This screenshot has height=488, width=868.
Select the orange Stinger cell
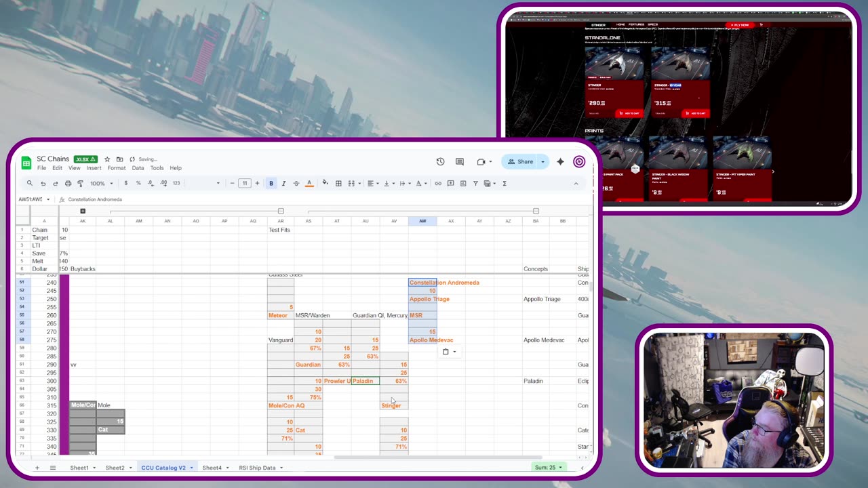[x=394, y=405]
